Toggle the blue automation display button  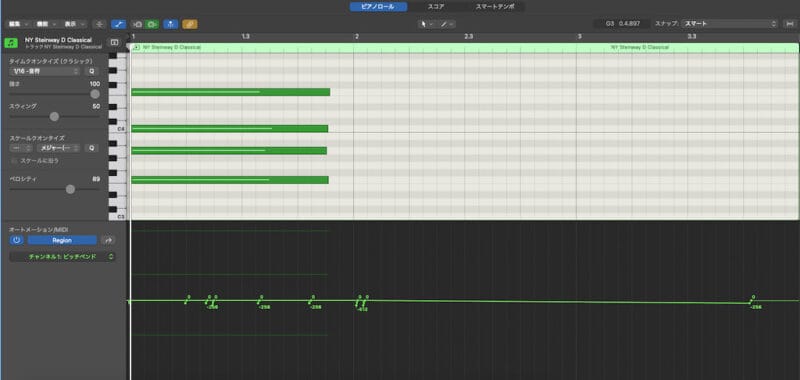point(119,24)
